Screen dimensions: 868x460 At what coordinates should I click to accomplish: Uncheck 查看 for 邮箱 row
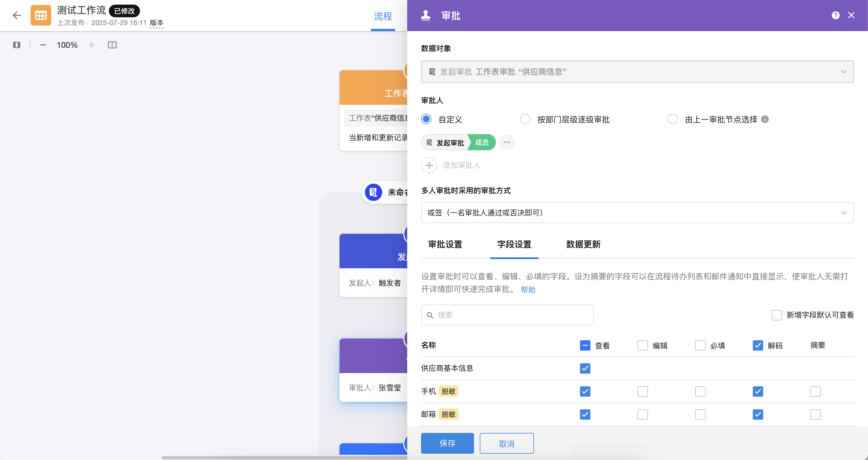tap(585, 415)
